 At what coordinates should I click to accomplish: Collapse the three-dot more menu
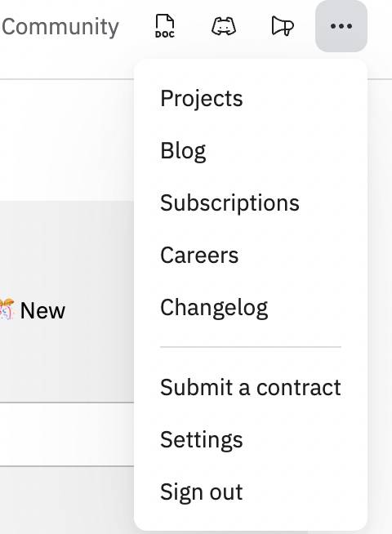click(341, 26)
